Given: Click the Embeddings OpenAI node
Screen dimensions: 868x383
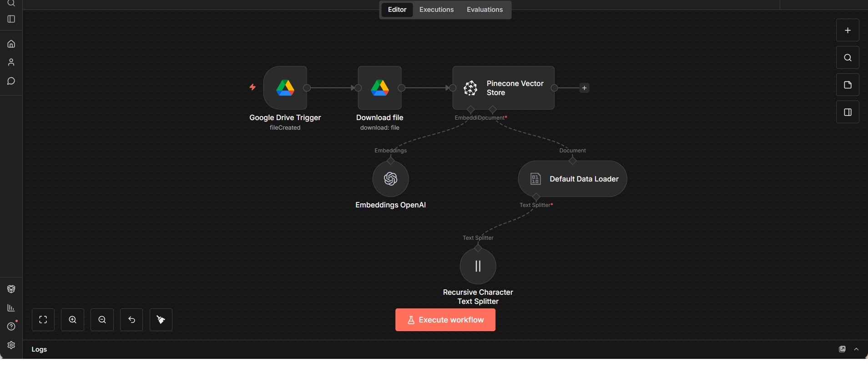Looking at the screenshot, I should pyautogui.click(x=390, y=179).
